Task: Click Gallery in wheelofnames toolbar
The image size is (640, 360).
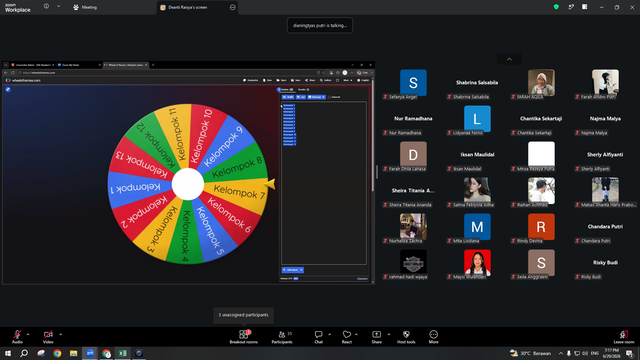Action: pos(326,80)
